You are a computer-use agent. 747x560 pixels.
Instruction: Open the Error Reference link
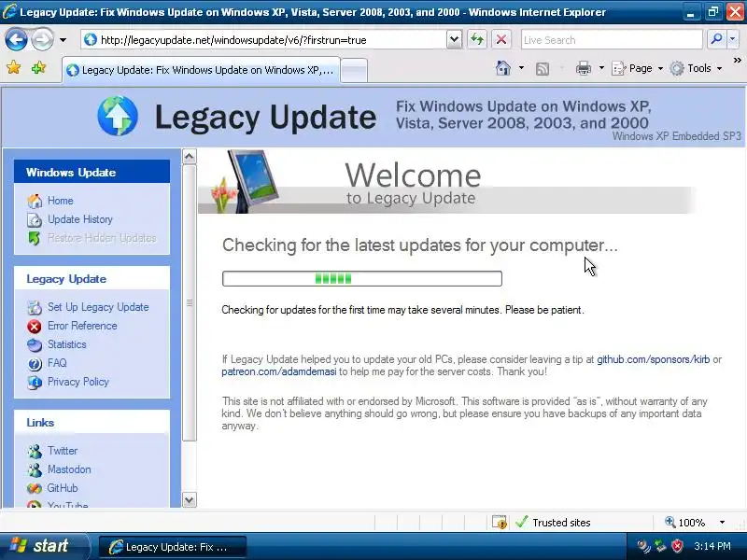(x=82, y=326)
